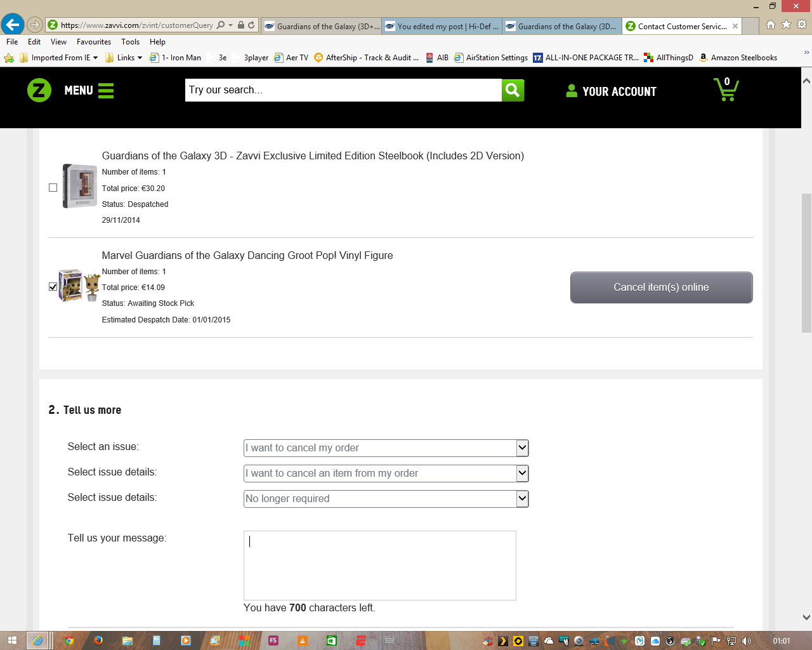
Task: Open the shopping cart icon
Action: point(726,90)
